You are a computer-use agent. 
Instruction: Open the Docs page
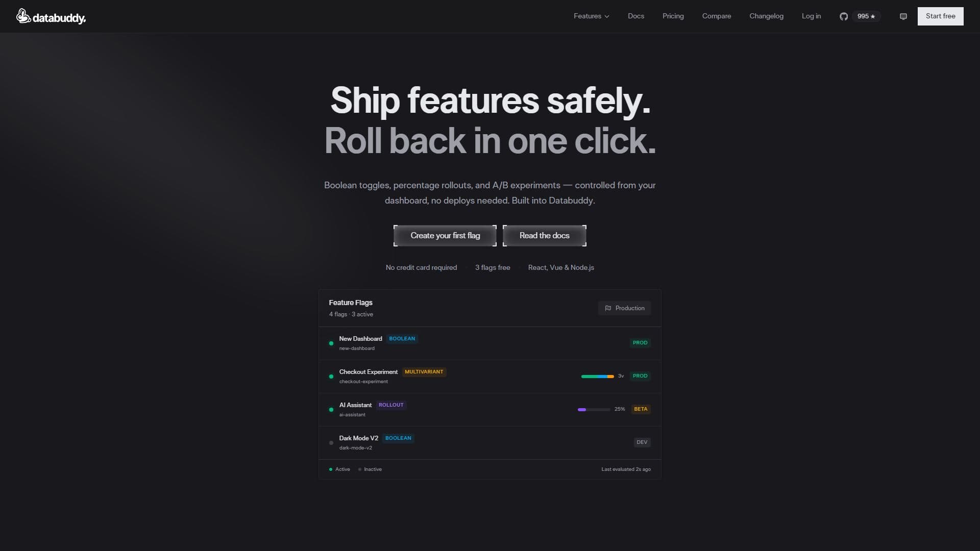[635, 16]
